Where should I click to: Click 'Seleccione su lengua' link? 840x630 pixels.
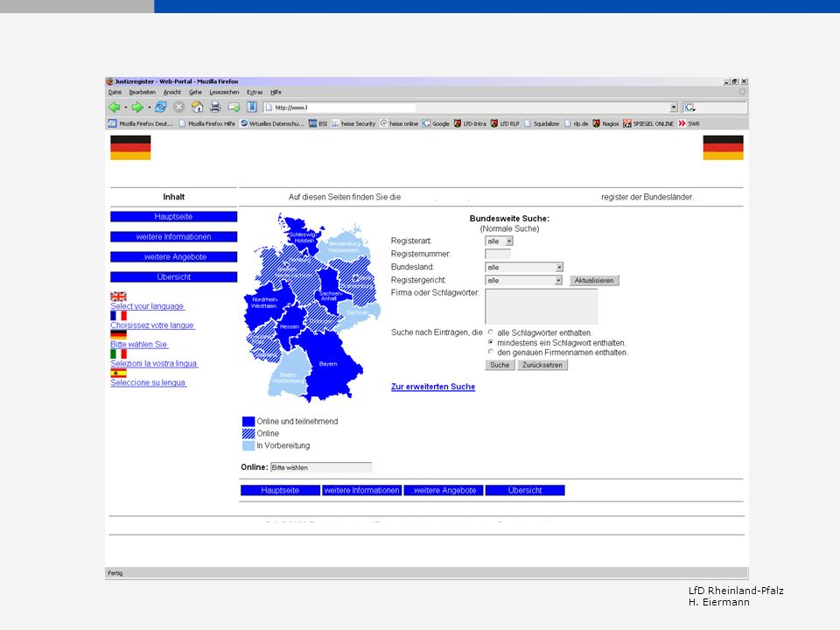tap(149, 382)
